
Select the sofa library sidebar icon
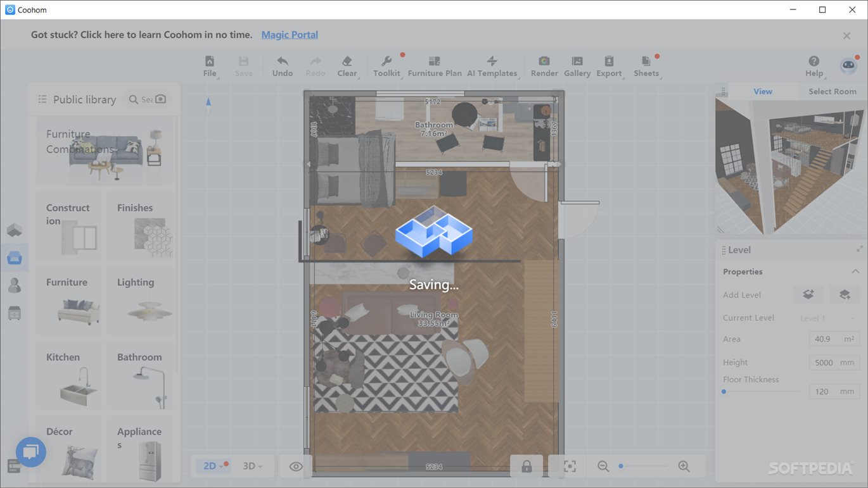15,258
